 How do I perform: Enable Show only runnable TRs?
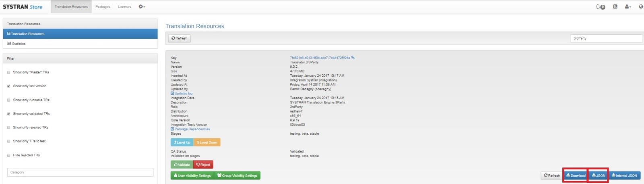click(x=8, y=100)
